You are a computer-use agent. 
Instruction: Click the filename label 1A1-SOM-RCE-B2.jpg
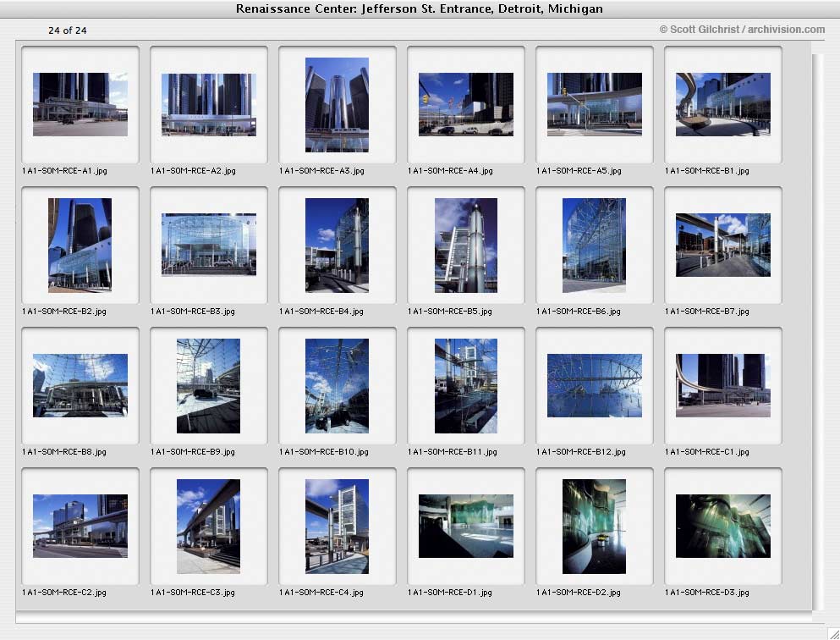(x=64, y=312)
